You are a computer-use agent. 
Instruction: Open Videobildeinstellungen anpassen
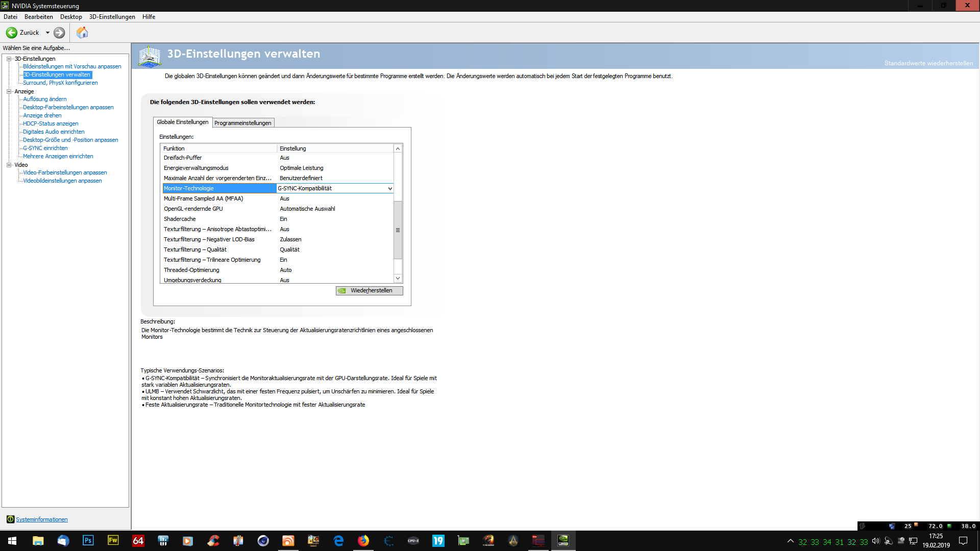point(62,181)
